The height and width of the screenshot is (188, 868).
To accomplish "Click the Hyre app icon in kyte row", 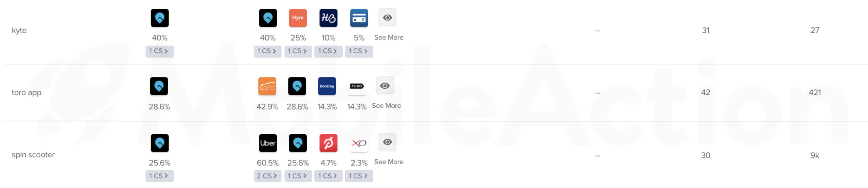I will (x=298, y=18).
